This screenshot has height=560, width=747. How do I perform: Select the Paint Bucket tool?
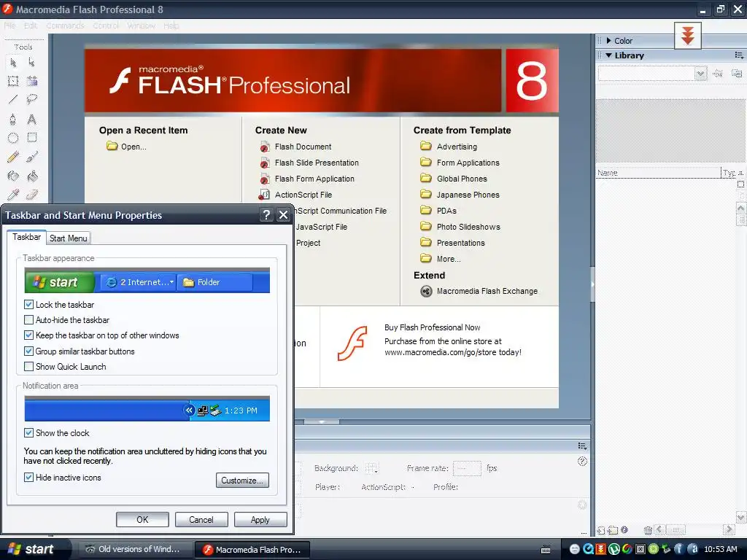pos(32,176)
